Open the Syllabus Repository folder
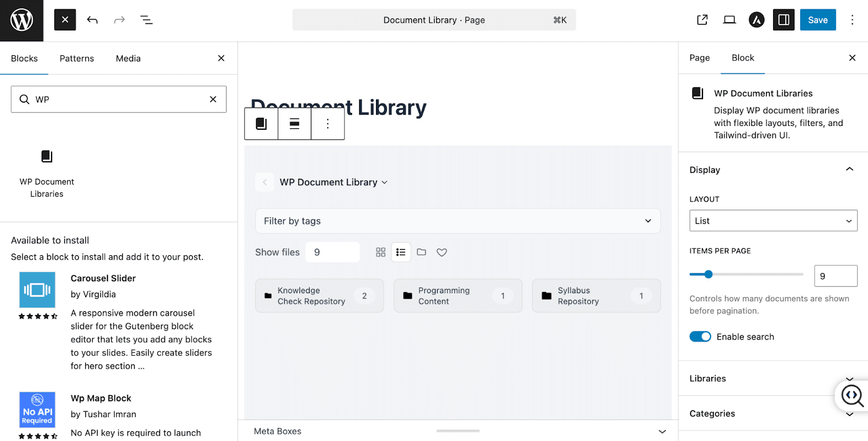868x441 pixels. pos(596,296)
